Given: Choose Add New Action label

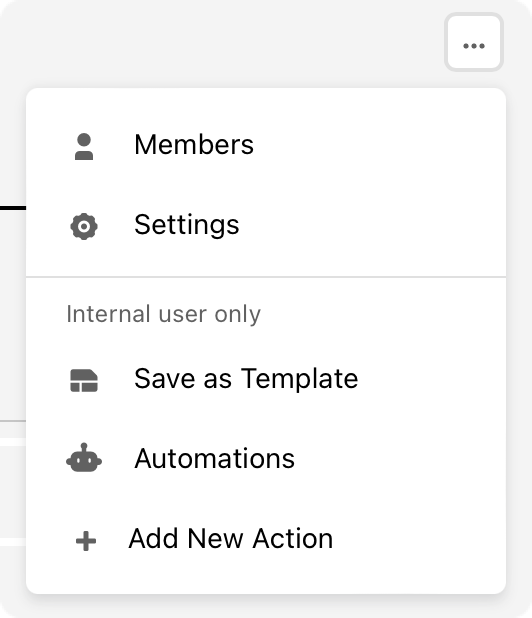Looking at the screenshot, I should tap(231, 538).
